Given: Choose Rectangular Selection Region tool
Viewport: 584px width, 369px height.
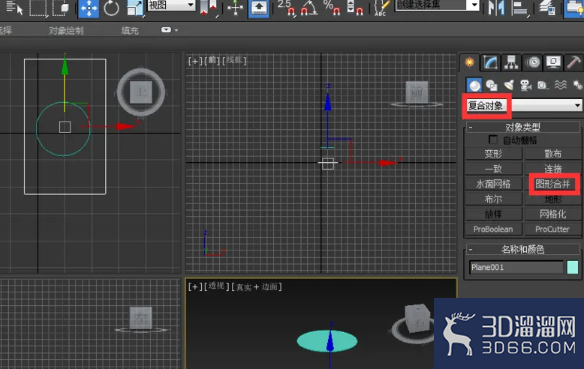Looking at the screenshot, I should click(x=38, y=8).
